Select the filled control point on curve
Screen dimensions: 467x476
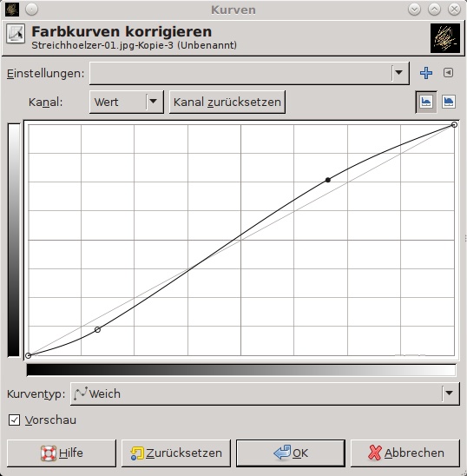click(328, 180)
